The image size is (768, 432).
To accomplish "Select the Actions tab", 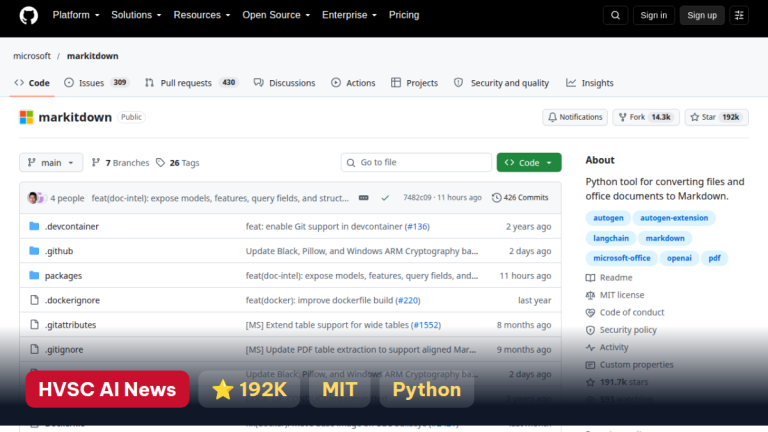I will tap(353, 83).
